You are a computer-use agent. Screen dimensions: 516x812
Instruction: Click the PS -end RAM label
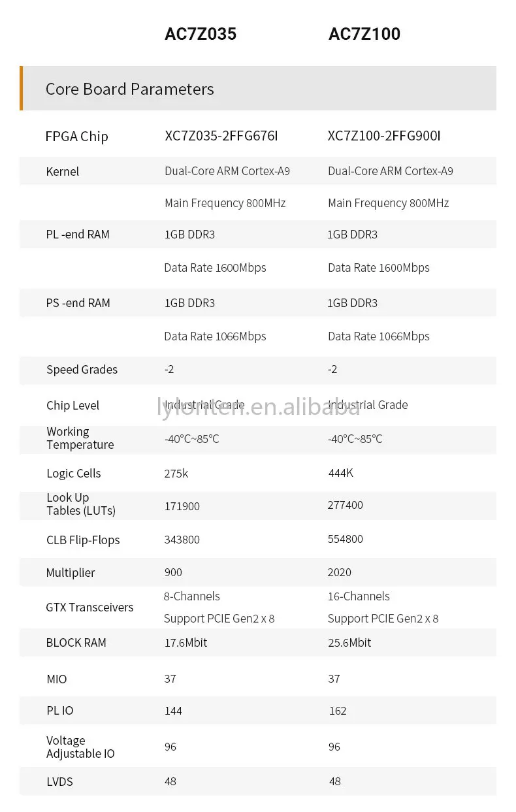click(78, 303)
